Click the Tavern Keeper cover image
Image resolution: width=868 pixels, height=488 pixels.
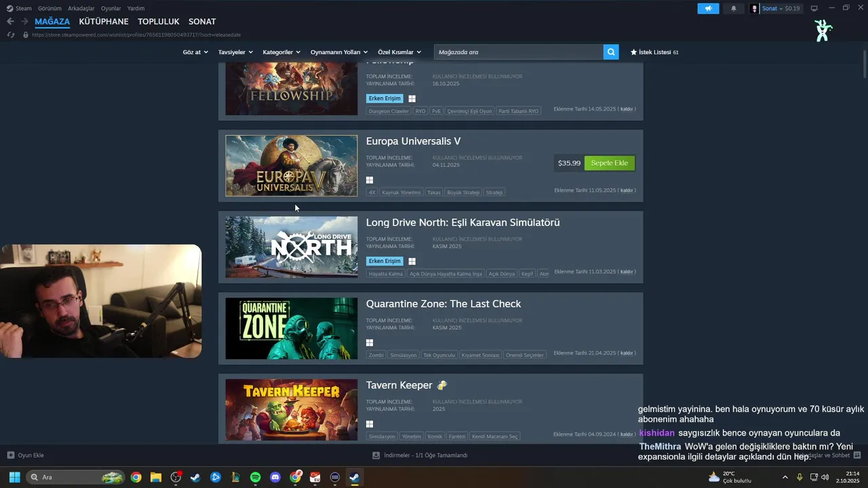pyautogui.click(x=292, y=410)
